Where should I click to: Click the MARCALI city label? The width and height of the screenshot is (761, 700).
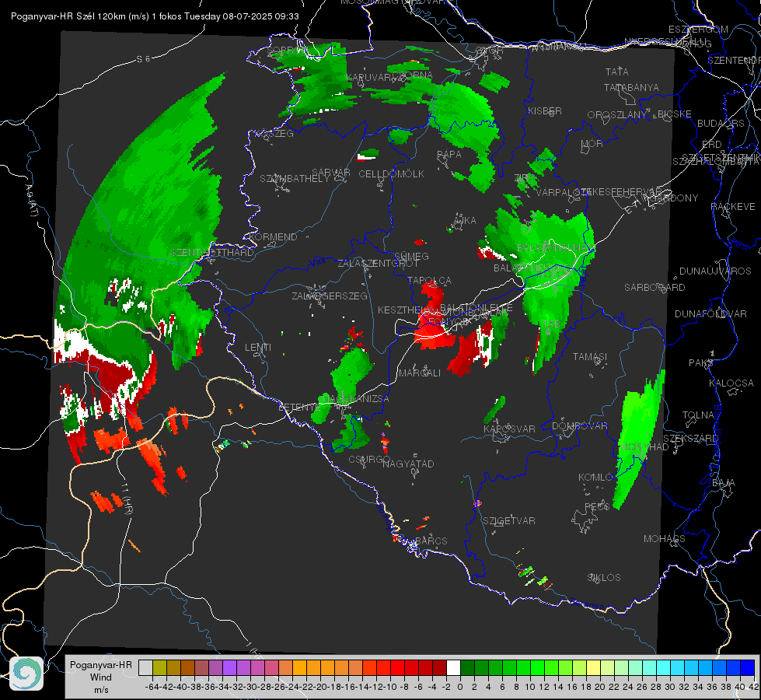(x=420, y=373)
